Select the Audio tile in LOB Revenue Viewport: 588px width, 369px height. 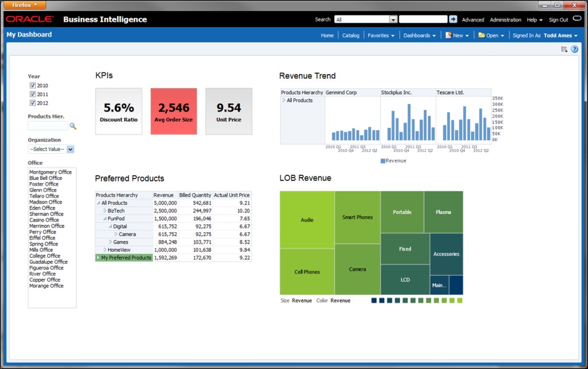click(307, 220)
